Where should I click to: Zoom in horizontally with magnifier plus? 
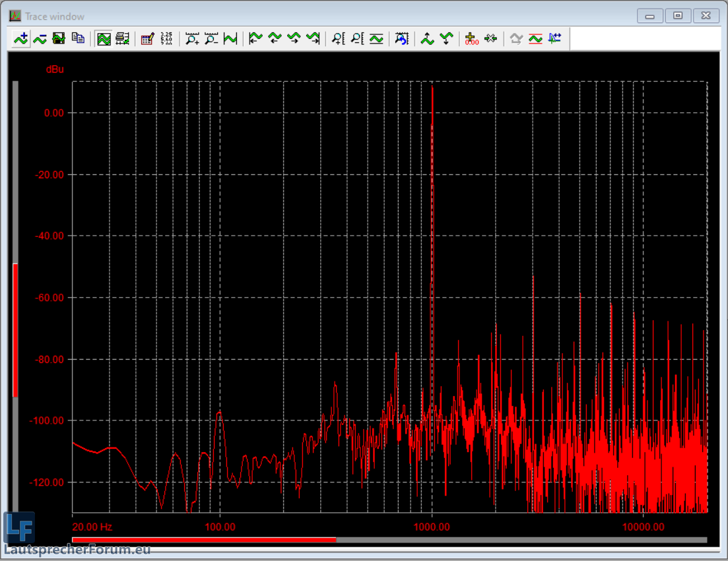coord(192,39)
